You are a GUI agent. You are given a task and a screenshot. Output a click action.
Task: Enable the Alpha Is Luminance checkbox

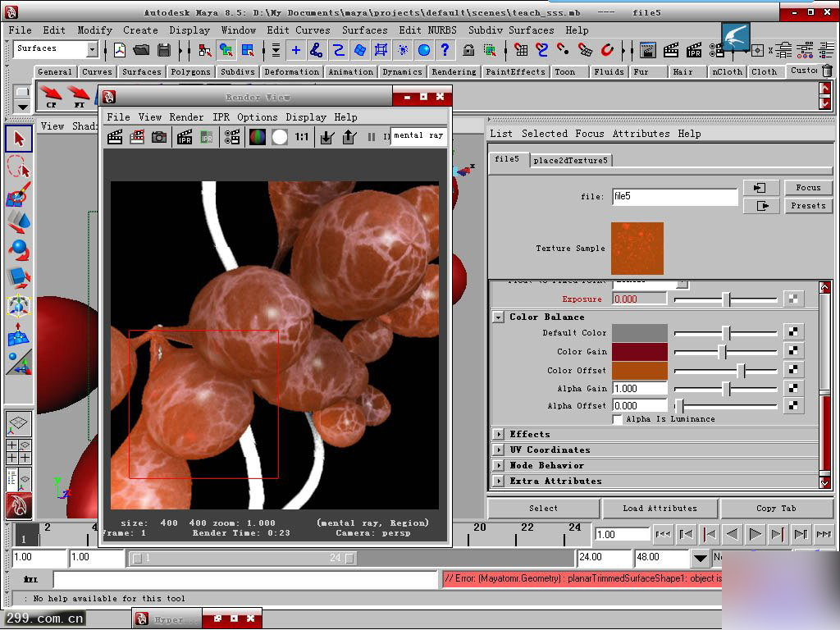pos(618,419)
